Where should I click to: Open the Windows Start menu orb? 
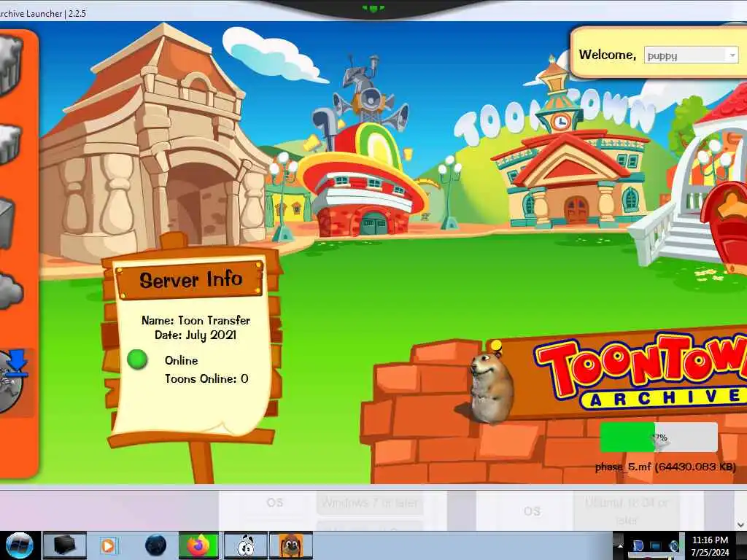(x=19, y=545)
